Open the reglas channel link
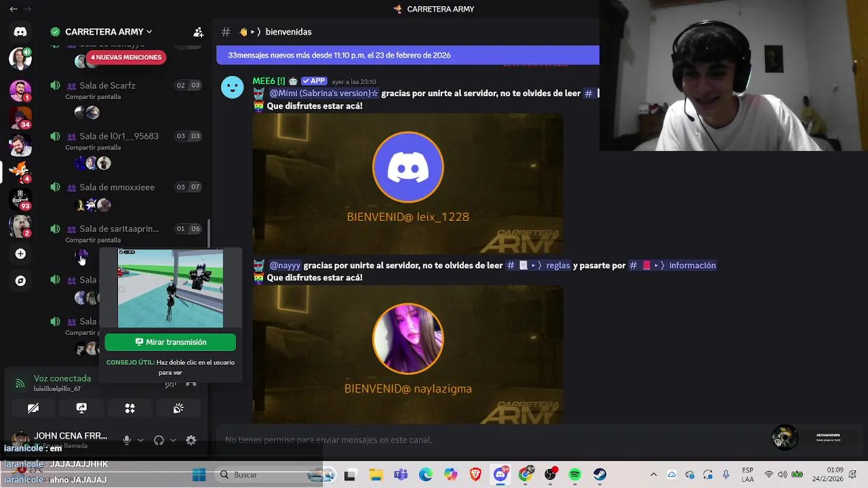Viewport: 868px width, 488px height. pos(538,266)
